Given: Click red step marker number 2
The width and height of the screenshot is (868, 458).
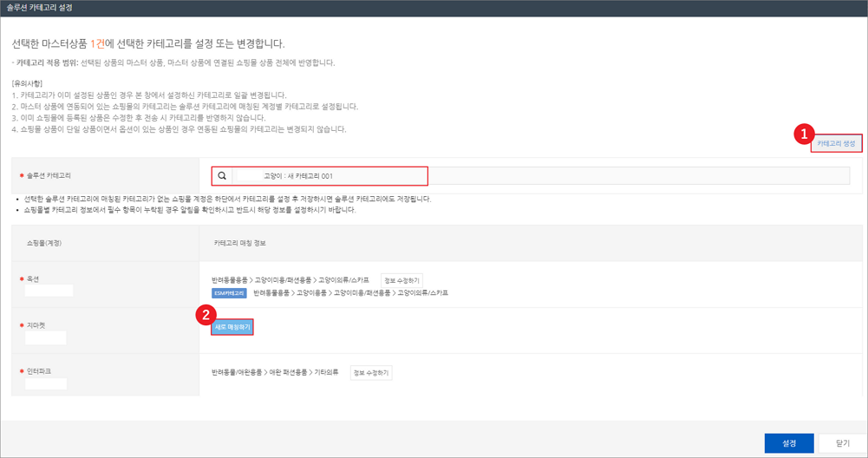Looking at the screenshot, I should tap(204, 316).
